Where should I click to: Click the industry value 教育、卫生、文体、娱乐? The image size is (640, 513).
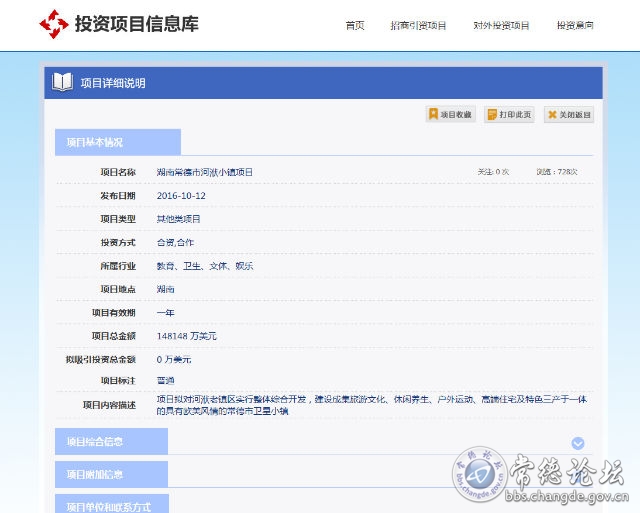pos(205,266)
